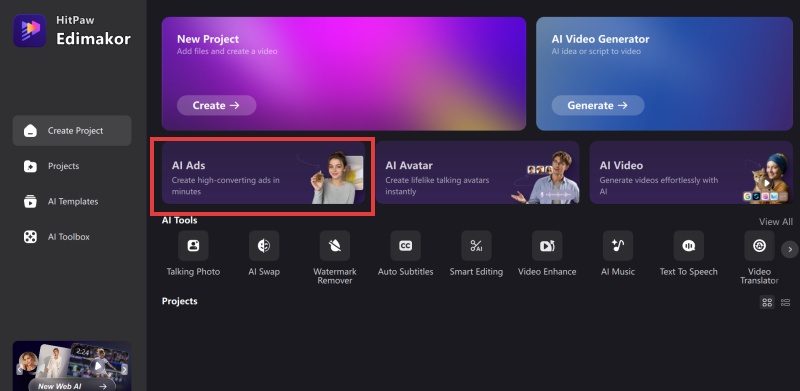Select the AI Swap tool icon
The height and width of the screenshot is (391, 800).
point(264,246)
